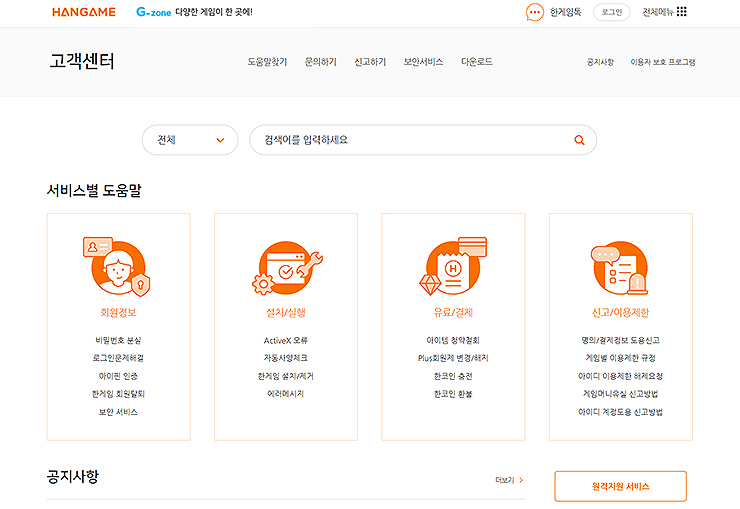The height and width of the screenshot is (509, 740).
Task: Open 보안 서비스 help link
Action: [x=118, y=412]
